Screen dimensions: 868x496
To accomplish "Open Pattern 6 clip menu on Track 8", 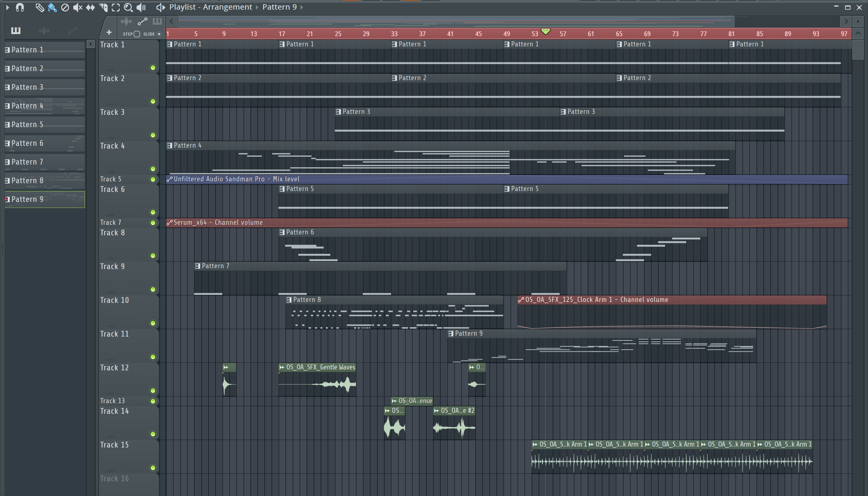I will [282, 232].
